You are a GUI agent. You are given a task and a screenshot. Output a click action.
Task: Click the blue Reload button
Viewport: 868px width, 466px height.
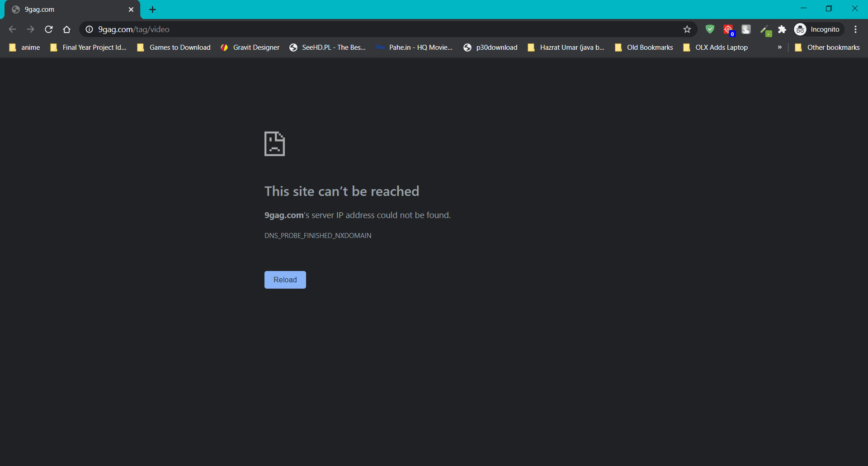point(285,280)
